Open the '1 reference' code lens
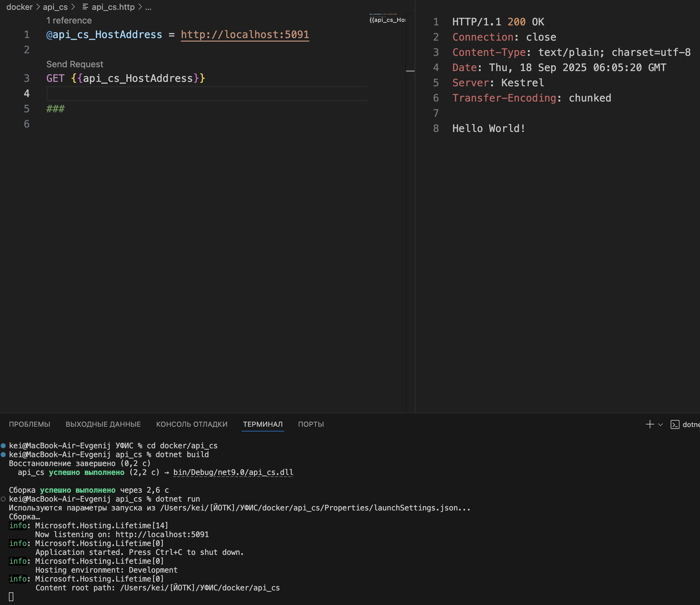This screenshot has width=700, height=605. click(69, 21)
